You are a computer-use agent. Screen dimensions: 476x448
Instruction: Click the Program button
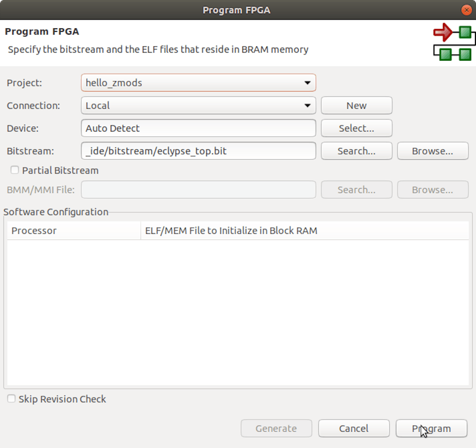(431, 428)
